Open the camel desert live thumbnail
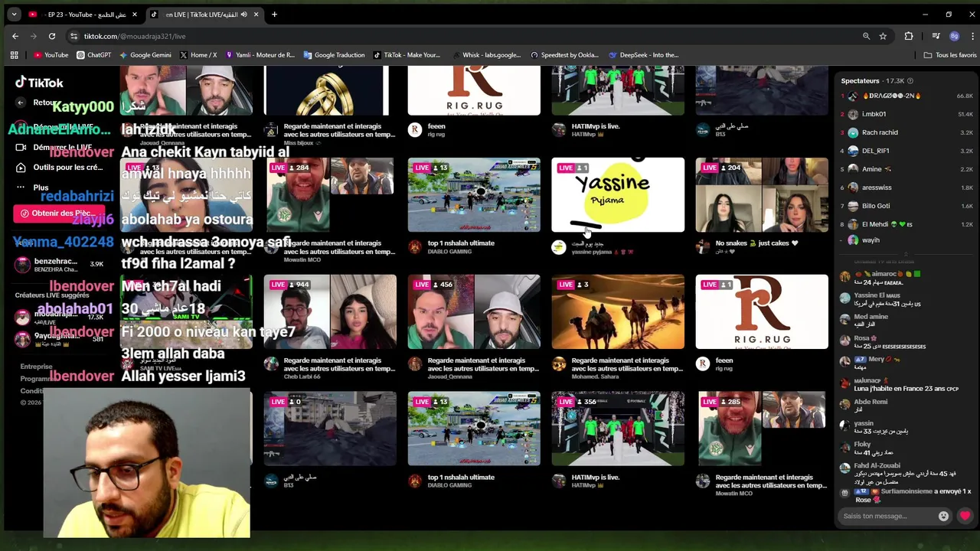Screen dimensions: 980x551 tap(618, 312)
